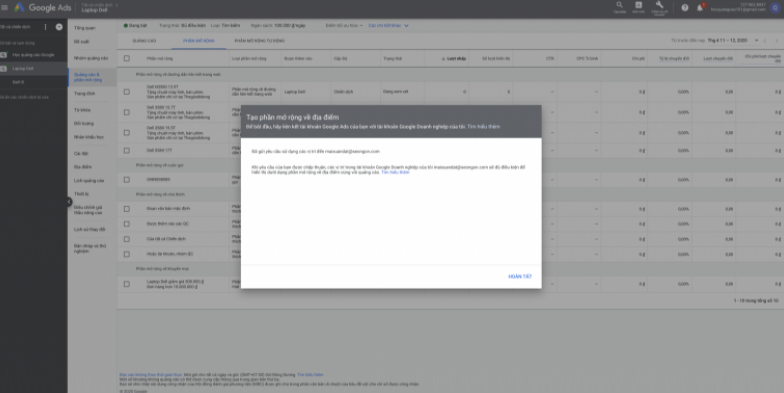The image size is (784, 393).
Task: Open the date range dropdown
Action: click(x=733, y=40)
